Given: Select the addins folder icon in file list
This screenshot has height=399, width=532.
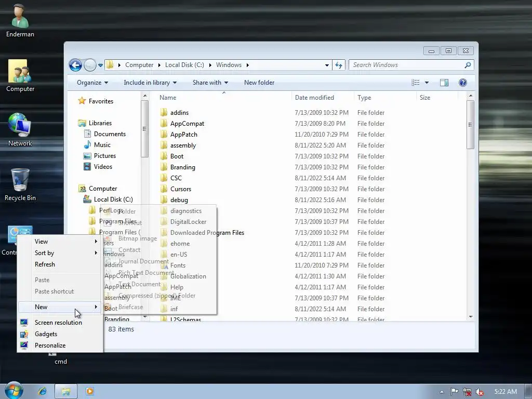Looking at the screenshot, I should click(164, 112).
